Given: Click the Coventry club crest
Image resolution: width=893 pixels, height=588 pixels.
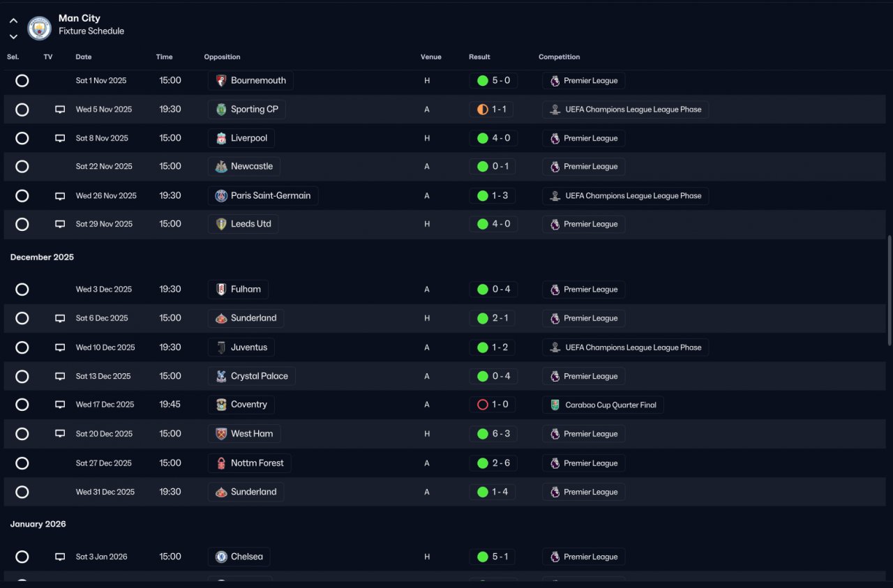Looking at the screenshot, I should coord(221,405).
